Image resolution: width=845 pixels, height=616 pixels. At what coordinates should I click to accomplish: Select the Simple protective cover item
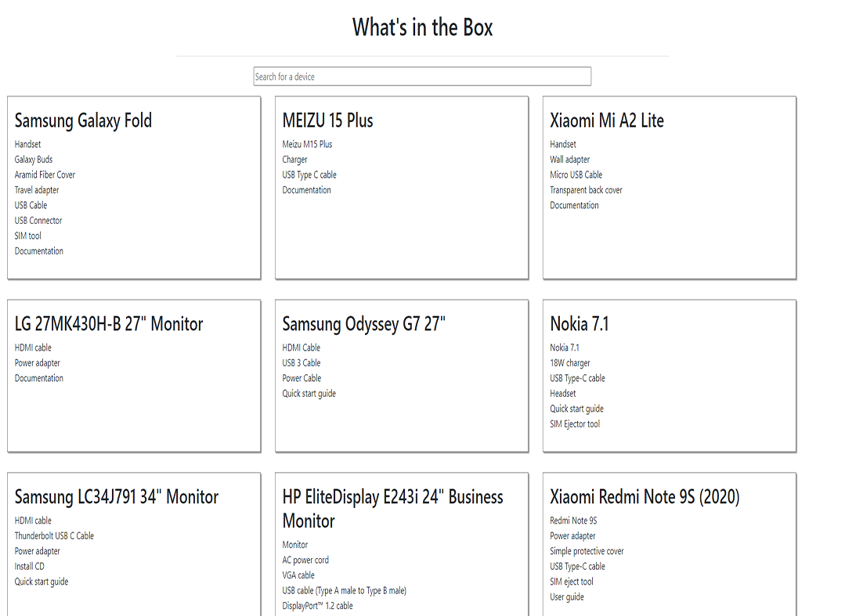[587, 551]
